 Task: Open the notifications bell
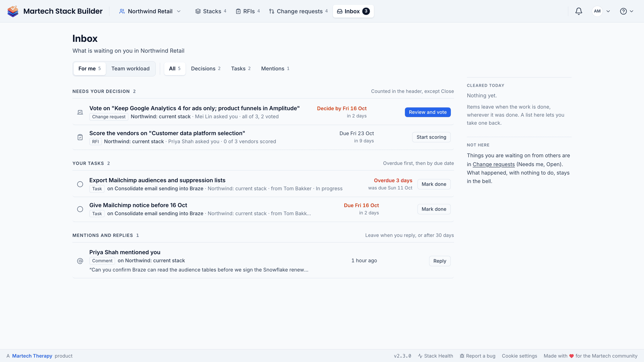[x=579, y=11]
